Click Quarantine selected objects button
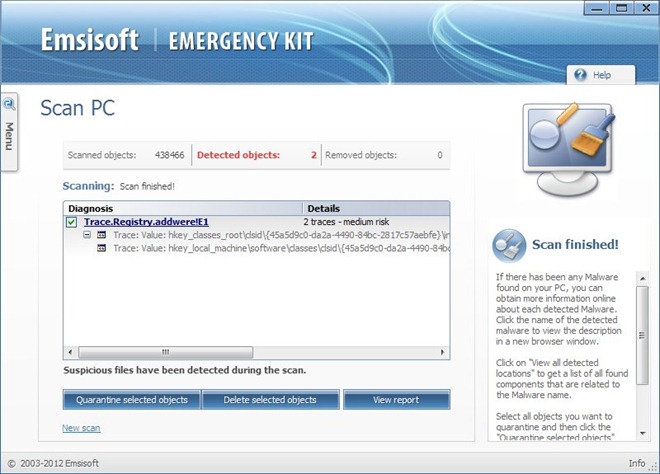This screenshot has width=660, height=474. pos(132,399)
